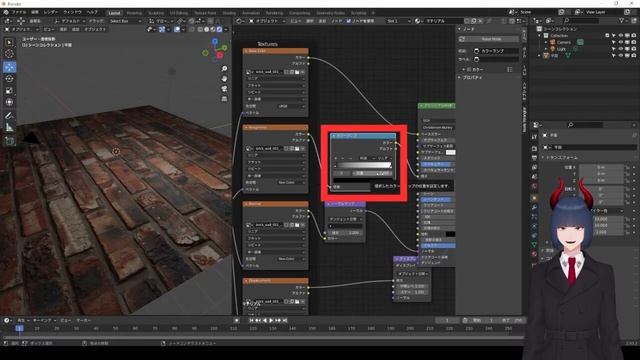Switch to the Layout workspace tab
Image resolution: width=640 pixels, height=360 pixels.
point(114,13)
